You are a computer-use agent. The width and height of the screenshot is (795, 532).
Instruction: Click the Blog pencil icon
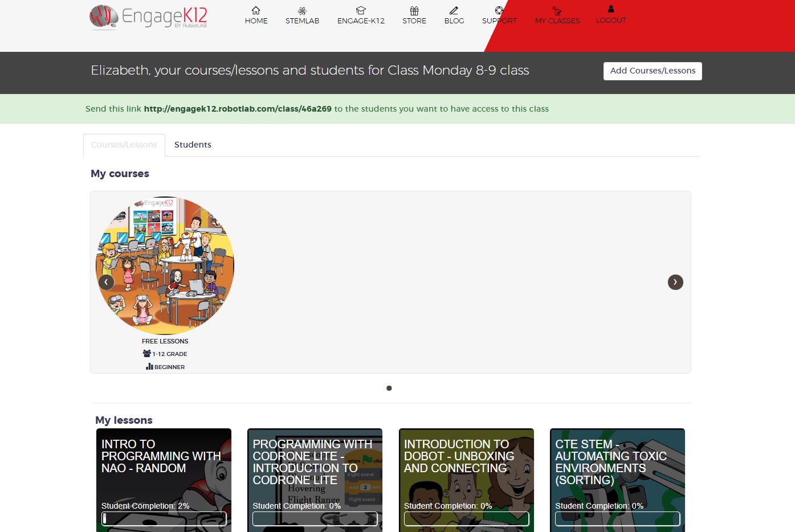(x=454, y=11)
